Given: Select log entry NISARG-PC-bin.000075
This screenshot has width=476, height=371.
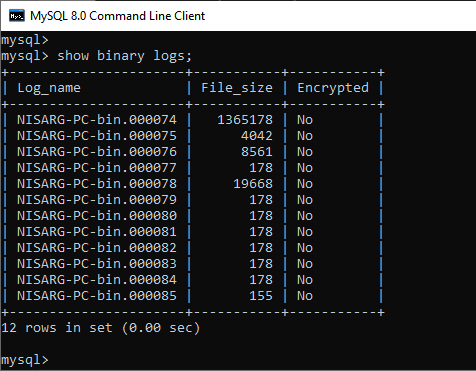Looking at the screenshot, I should [97, 136].
